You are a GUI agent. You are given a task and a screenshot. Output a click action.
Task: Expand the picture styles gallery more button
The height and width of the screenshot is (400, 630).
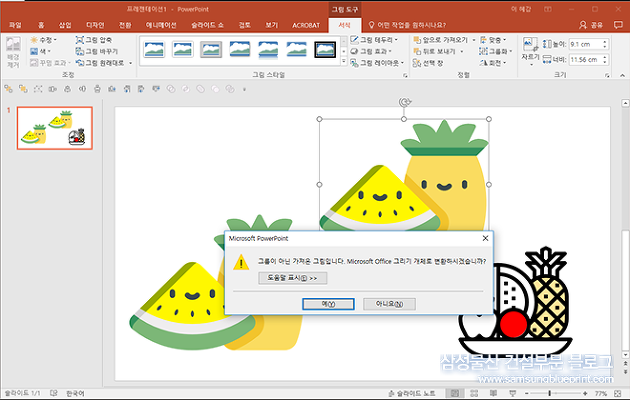(344, 62)
